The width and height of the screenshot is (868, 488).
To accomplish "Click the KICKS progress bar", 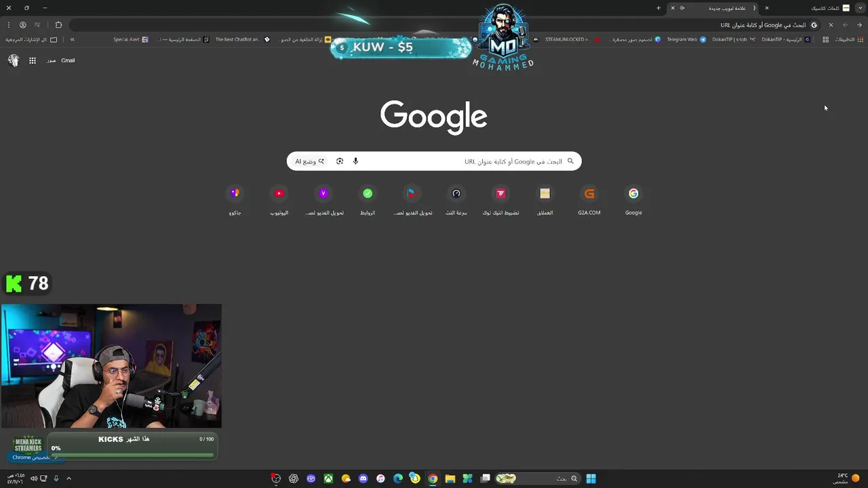I will 134,455.
